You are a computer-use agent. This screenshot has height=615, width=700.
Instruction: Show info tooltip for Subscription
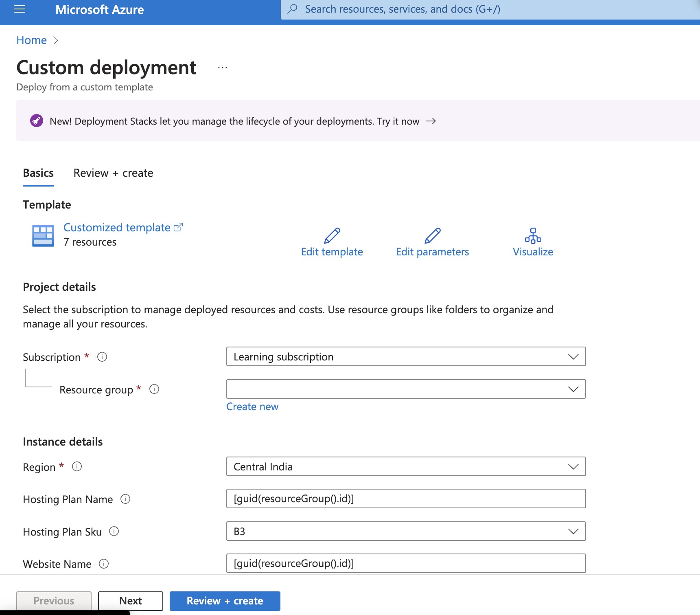pyautogui.click(x=102, y=357)
